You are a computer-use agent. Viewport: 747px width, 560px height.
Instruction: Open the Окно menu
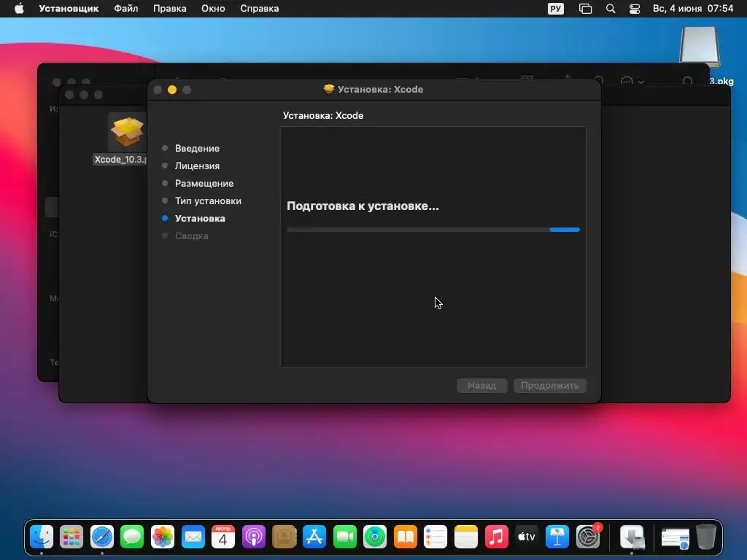(x=213, y=9)
